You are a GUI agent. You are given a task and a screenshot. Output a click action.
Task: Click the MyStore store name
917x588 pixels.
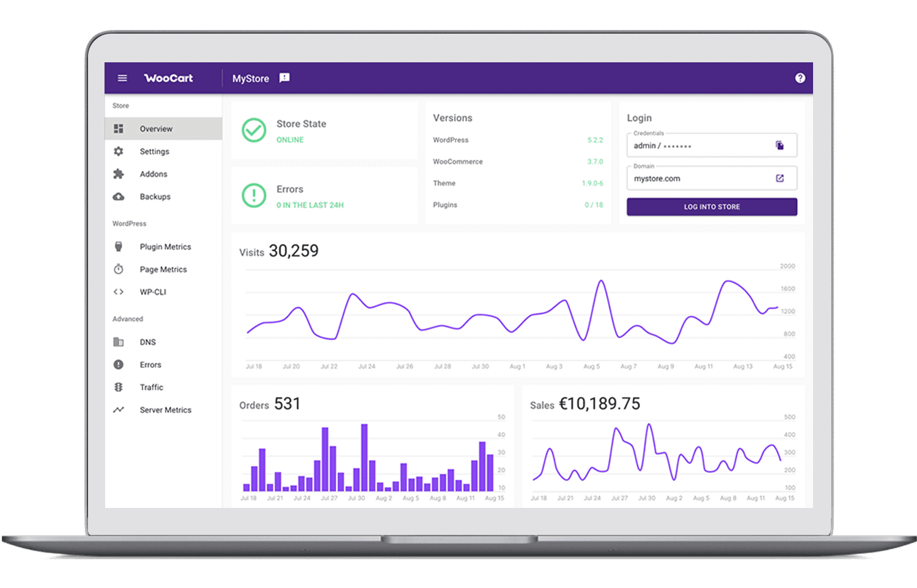tap(251, 78)
